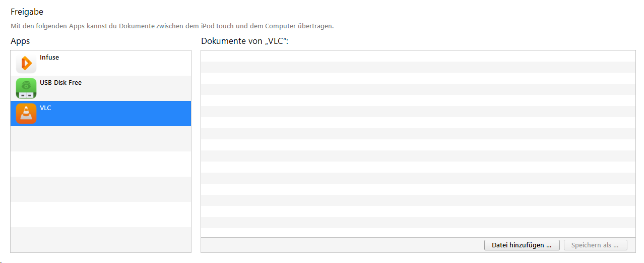The width and height of the screenshot is (644, 263).
Task: Click the Apps list heading
Action: [x=20, y=41]
